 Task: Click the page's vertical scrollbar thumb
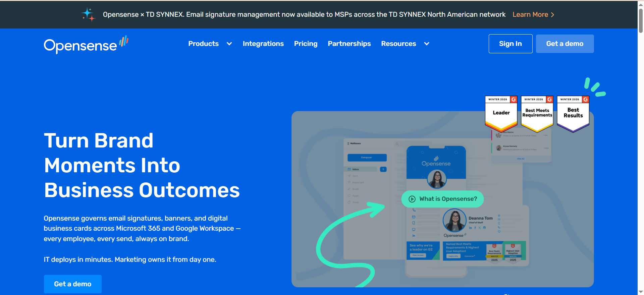click(641, 21)
